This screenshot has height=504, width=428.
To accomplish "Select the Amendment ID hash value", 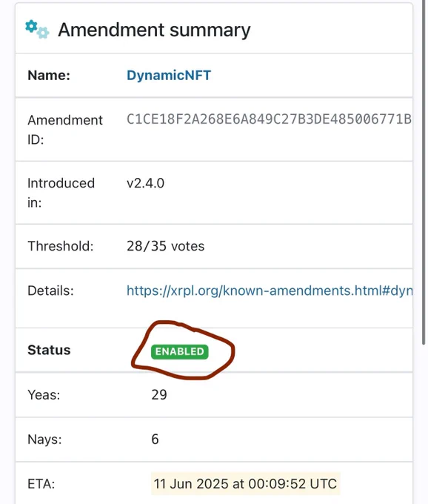I will tap(269, 119).
